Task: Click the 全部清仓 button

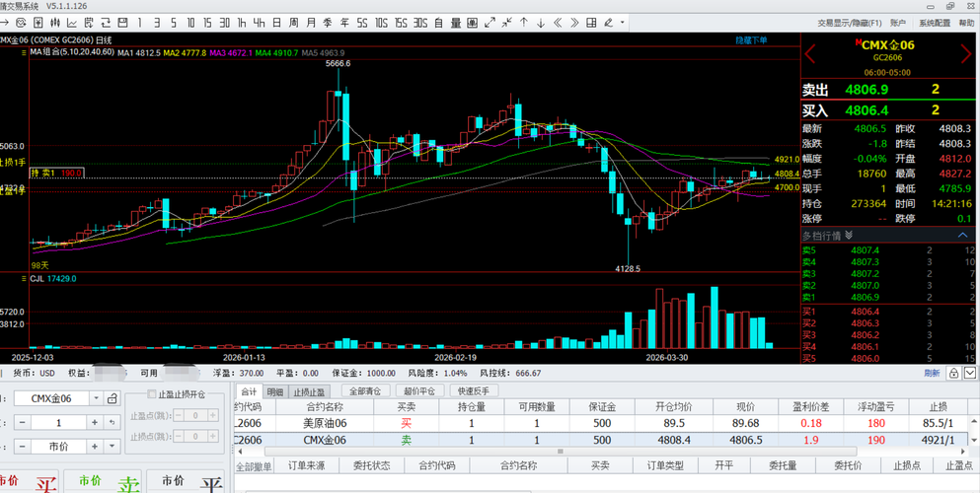Action: click(365, 390)
